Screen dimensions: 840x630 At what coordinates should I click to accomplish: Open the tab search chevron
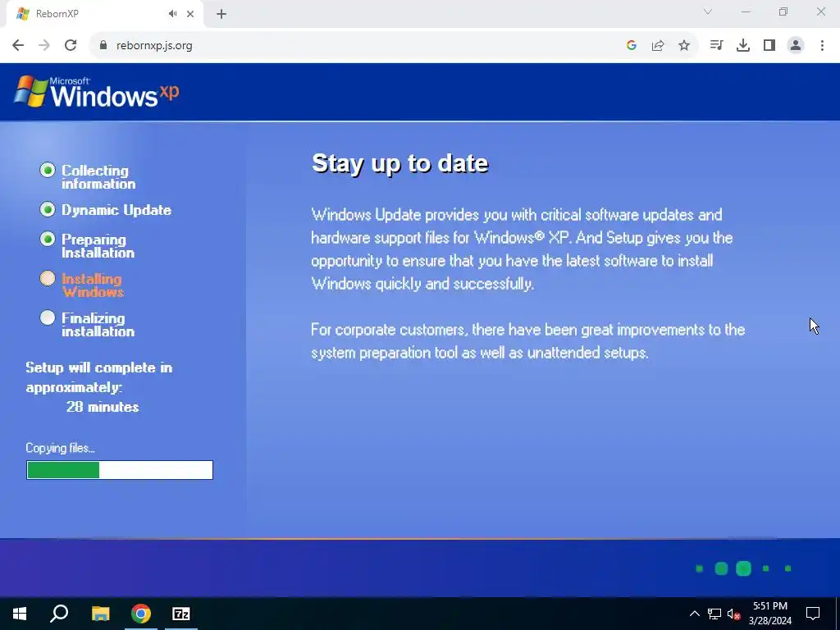[x=708, y=11]
